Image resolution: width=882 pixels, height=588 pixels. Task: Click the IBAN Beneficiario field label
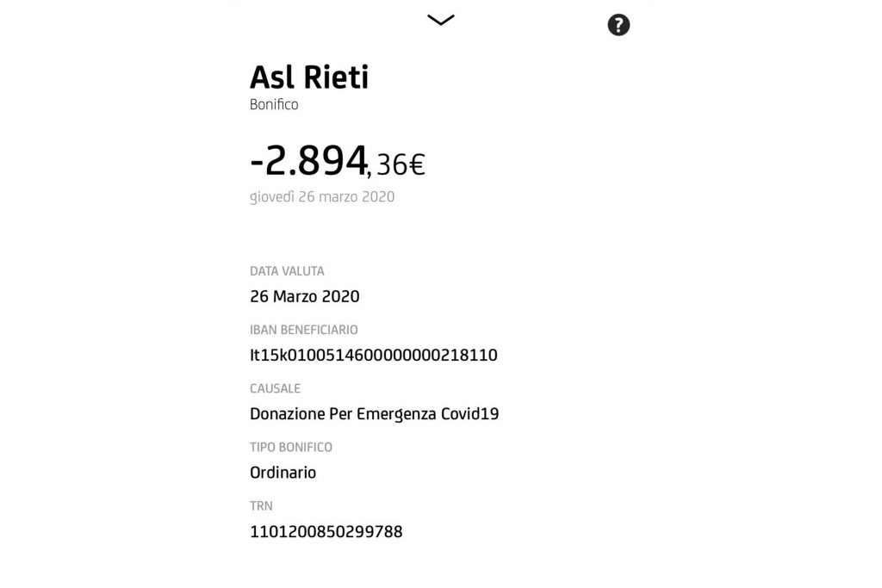[303, 330]
